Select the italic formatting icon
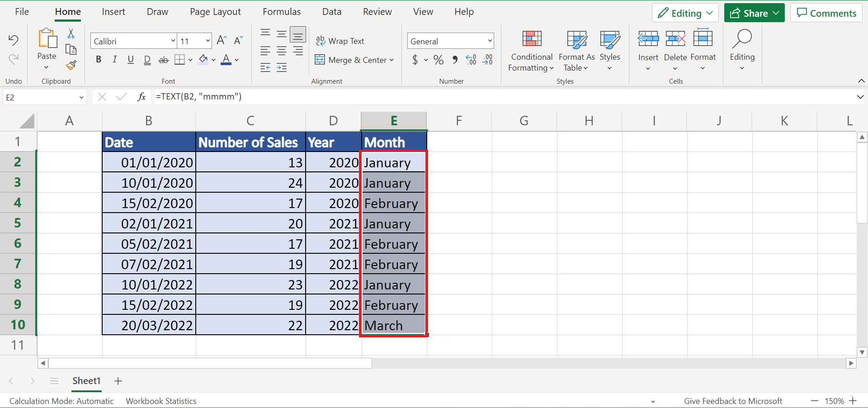 (x=114, y=59)
